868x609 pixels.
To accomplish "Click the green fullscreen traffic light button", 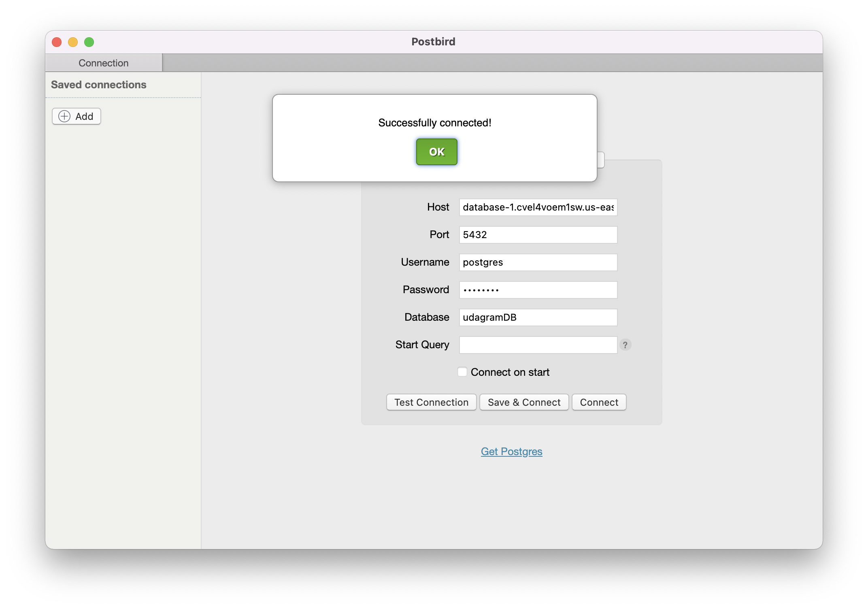I will (x=89, y=42).
